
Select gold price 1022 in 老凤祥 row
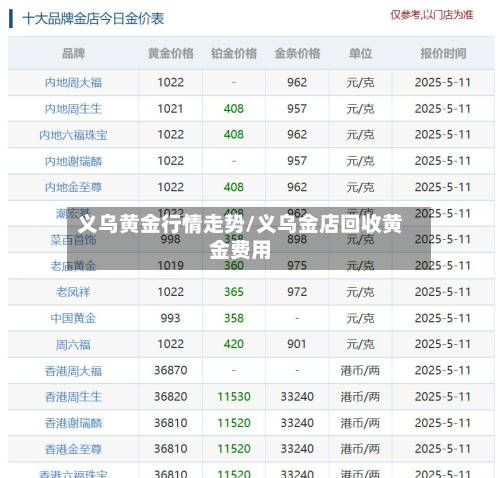[x=171, y=292]
